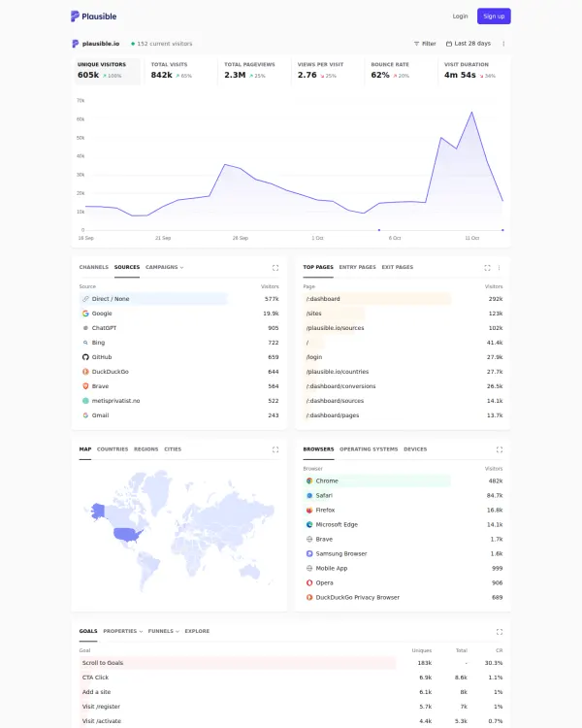Switch to the Operating Systems tab
582x728 pixels.
[369, 449]
